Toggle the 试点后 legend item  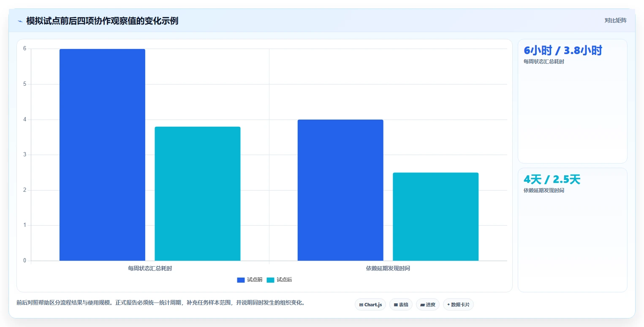280,280
